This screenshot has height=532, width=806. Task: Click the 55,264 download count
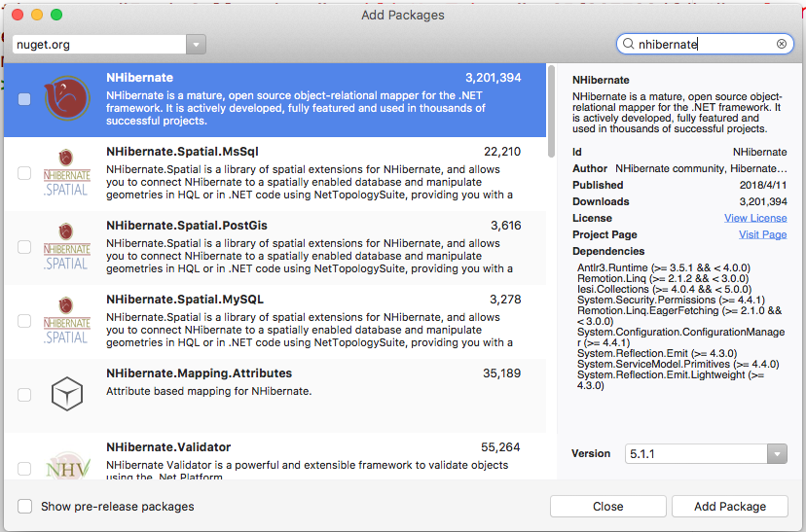point(500,447)
